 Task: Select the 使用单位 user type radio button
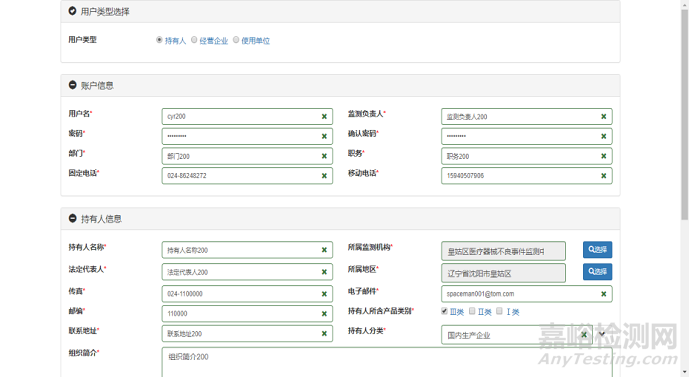pos(236,40)
